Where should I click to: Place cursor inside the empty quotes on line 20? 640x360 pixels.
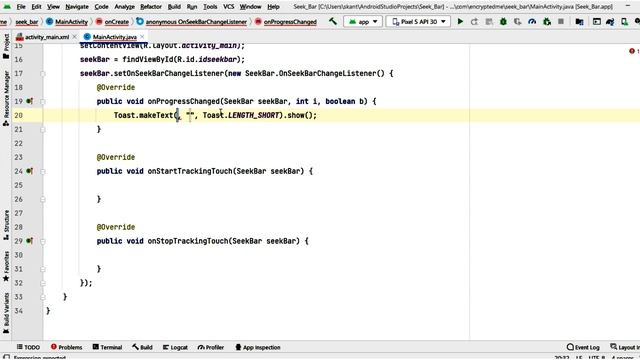190,115
